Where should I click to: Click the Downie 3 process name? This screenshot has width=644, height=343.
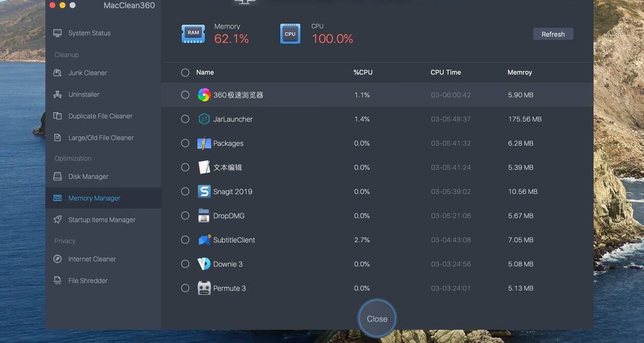point(228,264)
